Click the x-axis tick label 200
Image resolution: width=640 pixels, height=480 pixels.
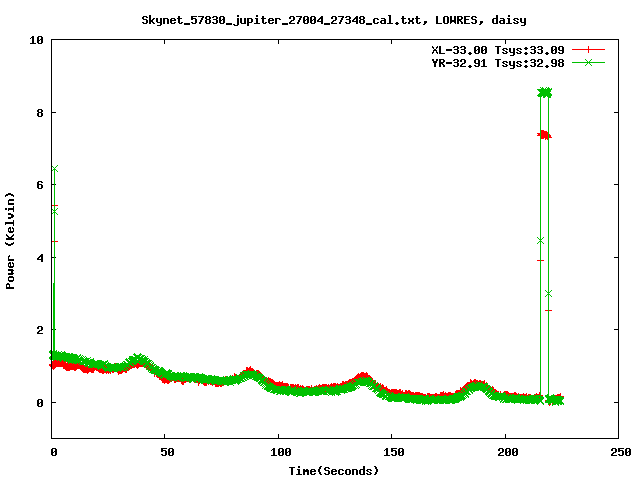507,452
